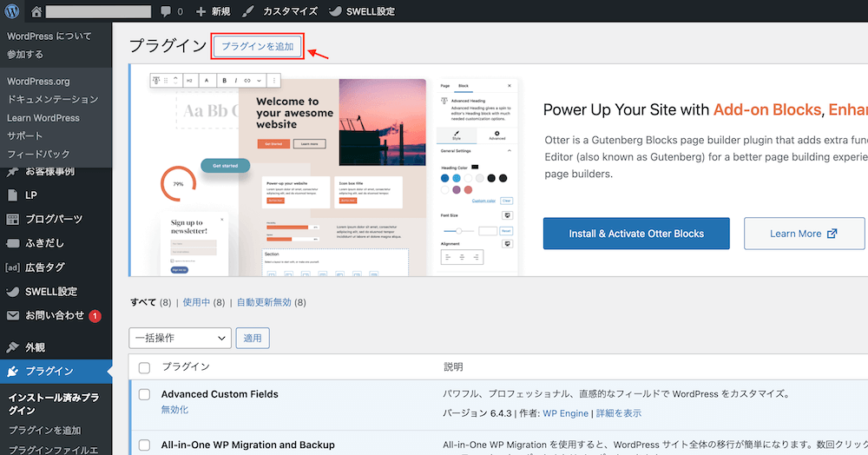Open Learn WordPress submenu link
The height and width of the screenshot is (455, 868).
coord(43,118)
